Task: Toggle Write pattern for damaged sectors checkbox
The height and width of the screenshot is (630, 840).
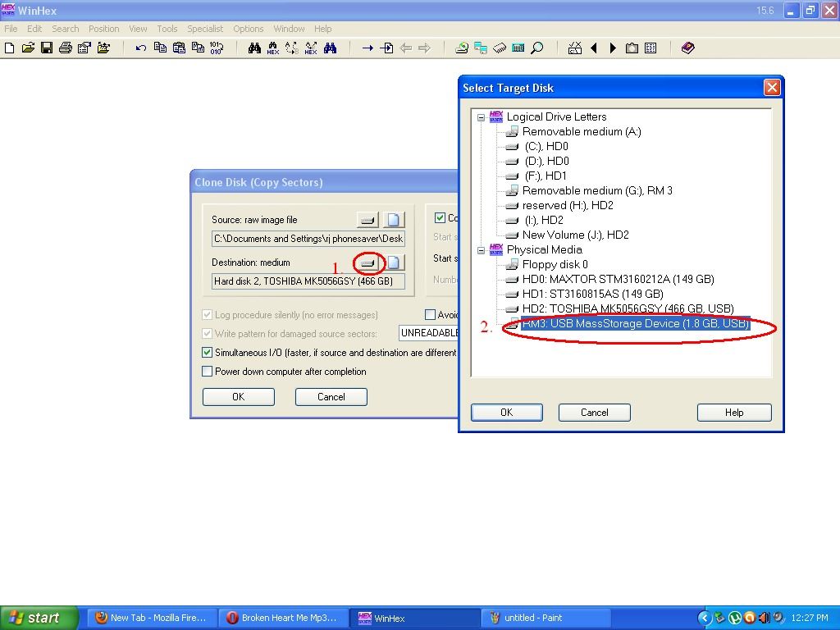Action: click(x=208, y=333)
